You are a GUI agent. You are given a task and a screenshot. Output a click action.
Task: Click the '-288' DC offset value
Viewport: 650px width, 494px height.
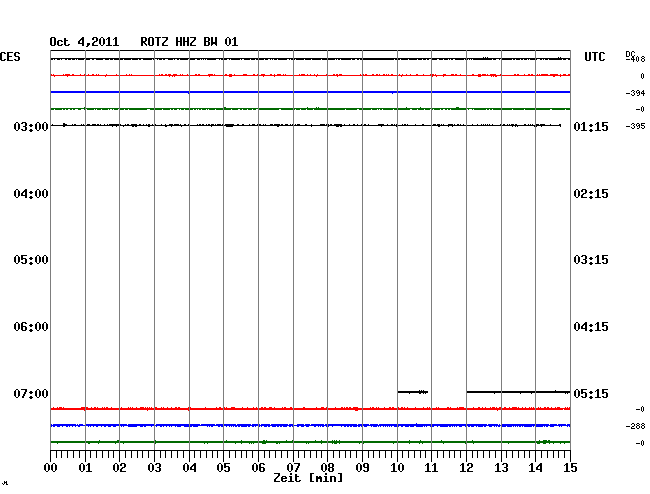point(635,426)
